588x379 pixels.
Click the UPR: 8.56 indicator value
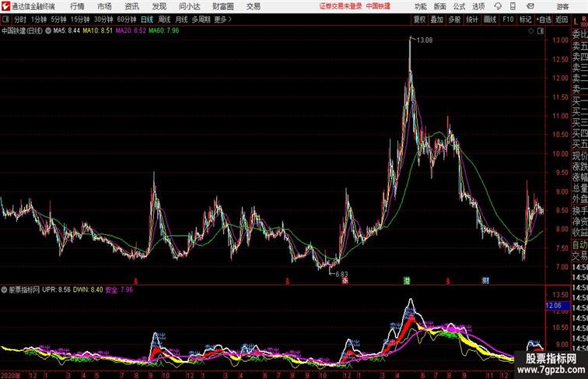(56, 290)
